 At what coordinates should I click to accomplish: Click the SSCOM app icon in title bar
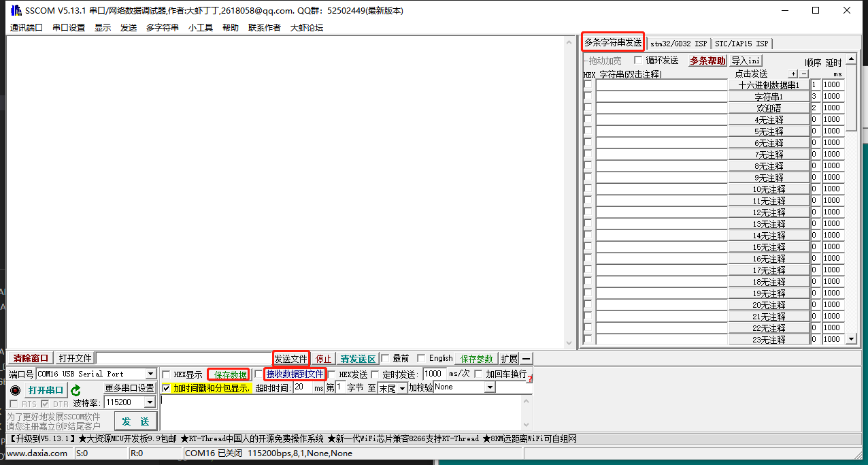[15, 10]
